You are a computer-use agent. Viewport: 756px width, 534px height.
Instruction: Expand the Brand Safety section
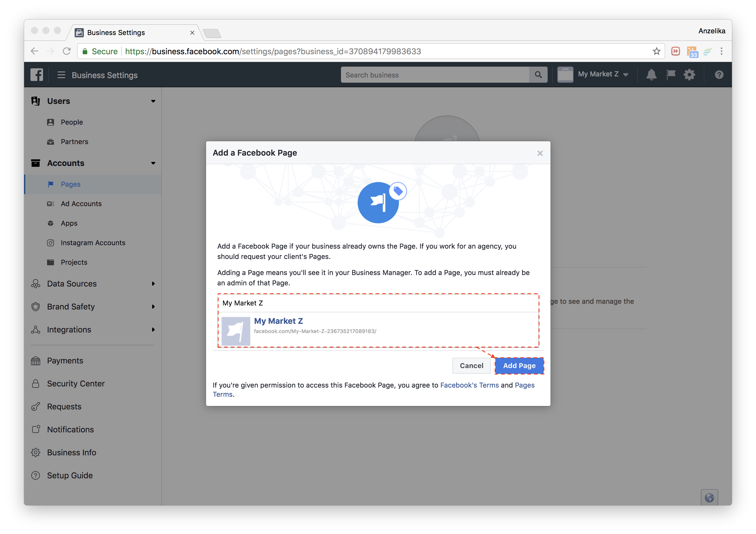tap(153, 307)
